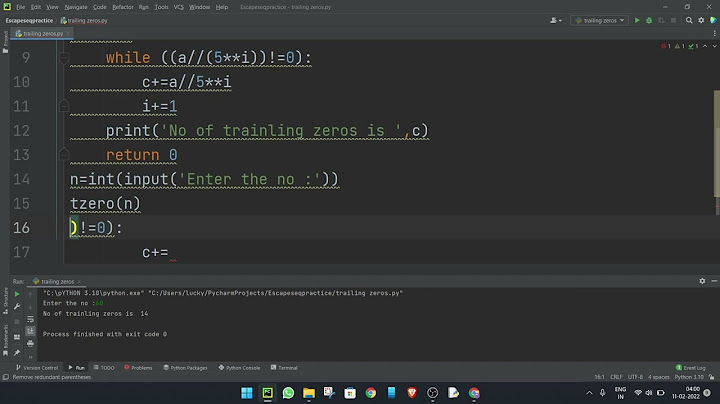Open the VCS menu
The width and height of the screenshot is (720, 404).
pyautogui.click(x=179, y=7)
